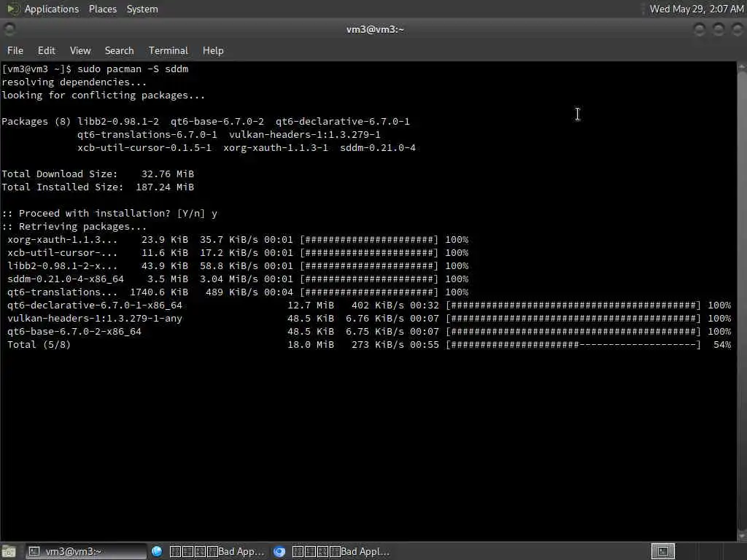Click qt6-declarative-6.7.0-1-x86_64 row name
The image size is (747, 560).
pyautogui.click(x=95, y=306)
